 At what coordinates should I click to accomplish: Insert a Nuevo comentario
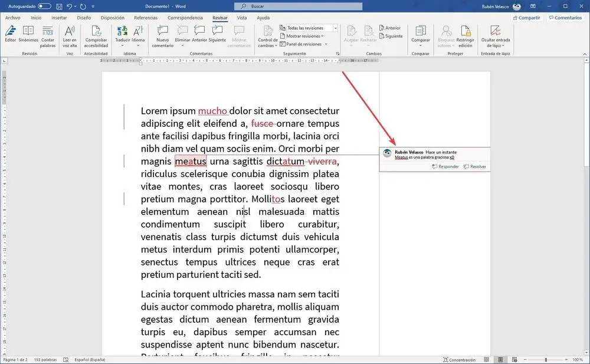[162, 33]
